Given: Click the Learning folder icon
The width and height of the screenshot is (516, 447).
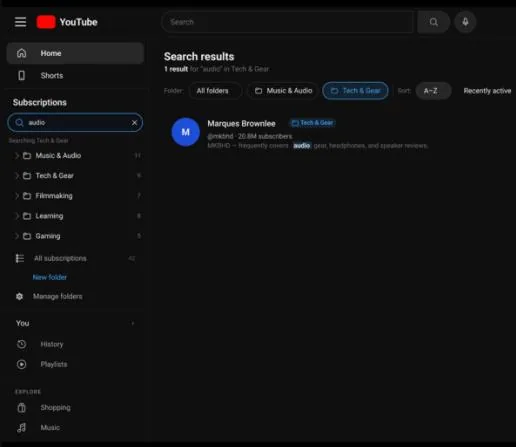Looking at the screenshot, I should (x=27, y=216).
